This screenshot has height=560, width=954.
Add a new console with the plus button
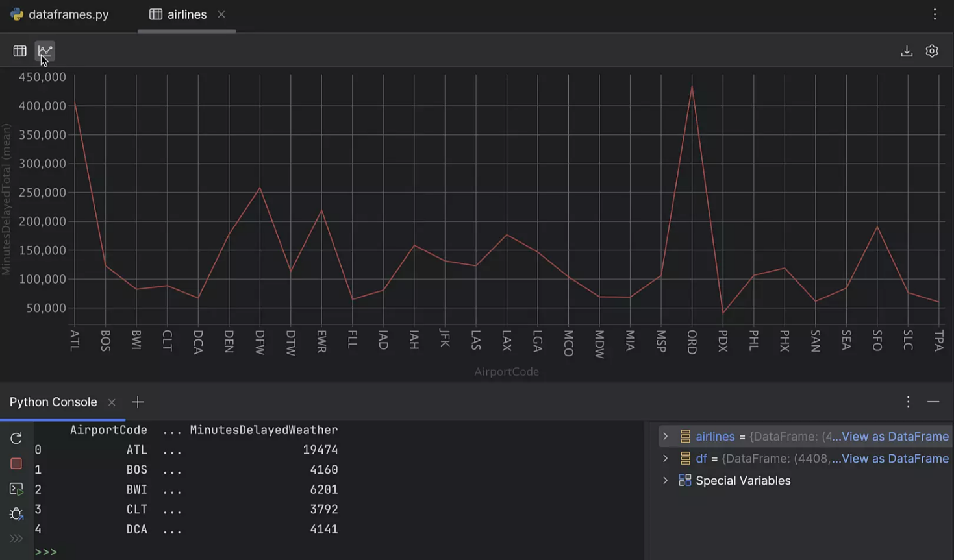(137, 402)
